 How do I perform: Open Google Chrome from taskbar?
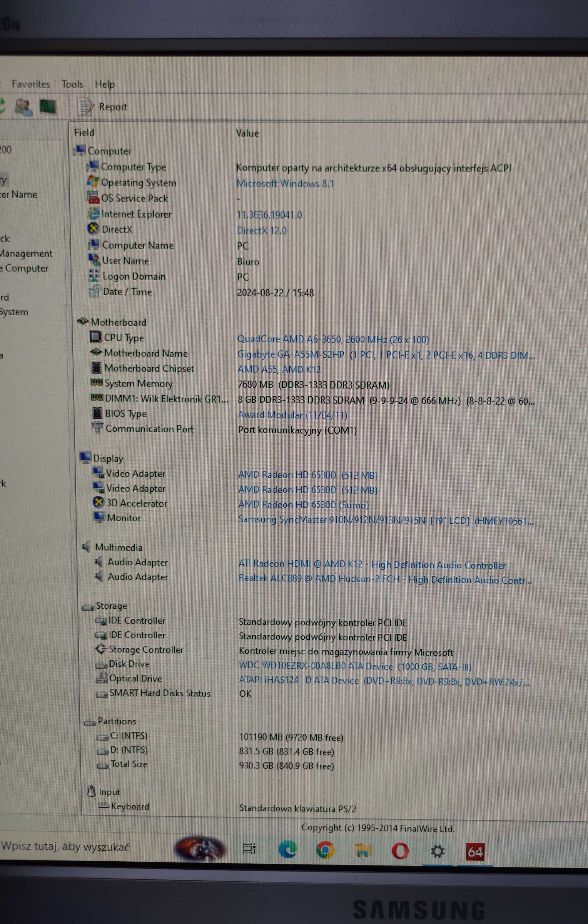point(325,850)
